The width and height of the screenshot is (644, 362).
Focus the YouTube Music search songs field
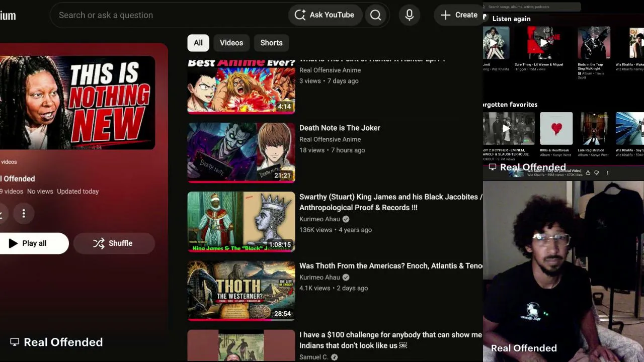532,7
